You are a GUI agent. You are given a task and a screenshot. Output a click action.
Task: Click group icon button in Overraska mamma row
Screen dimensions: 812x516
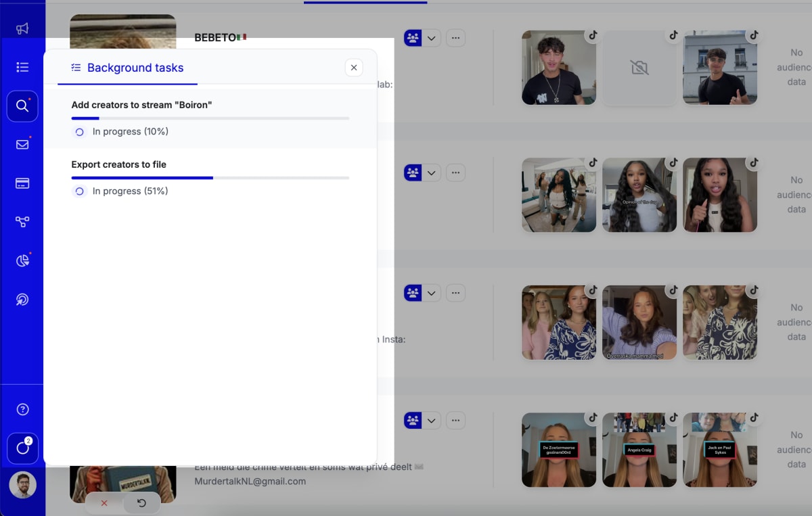coord(413,293)
